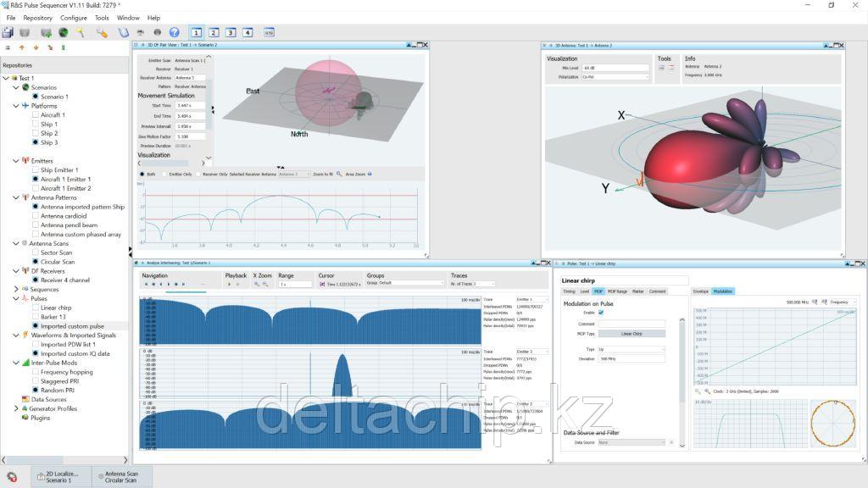Click the first icon under Tools in 3D Antenna

pyautogui.click(x=661, y=68)
